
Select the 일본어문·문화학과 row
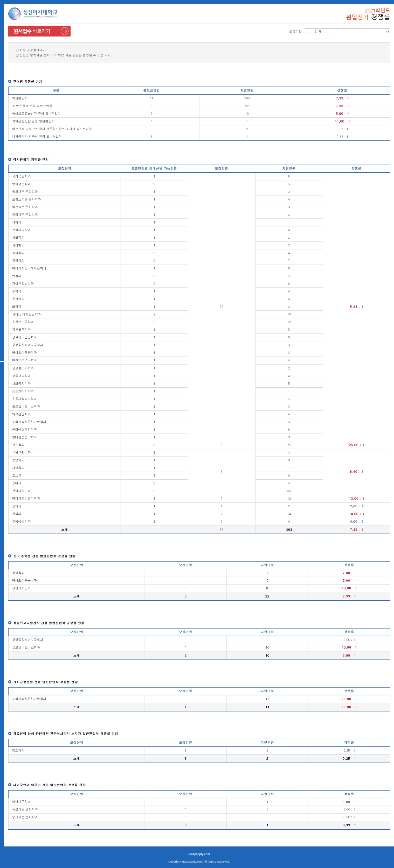coord(199,207)
